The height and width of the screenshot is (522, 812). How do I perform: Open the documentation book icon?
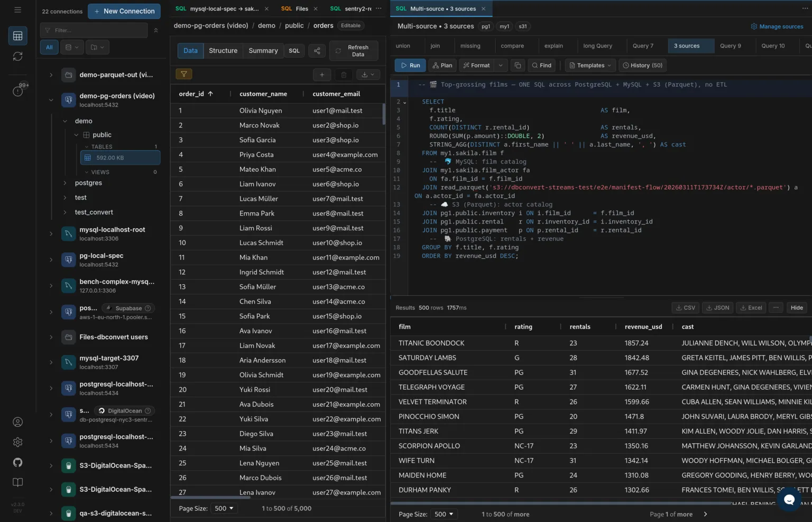tap(17, 482)
